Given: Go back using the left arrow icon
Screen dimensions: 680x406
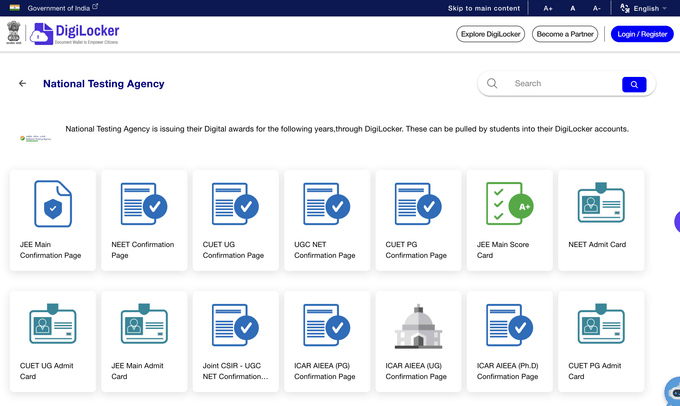Looking at the screenshot, I should tap(23, 84).
